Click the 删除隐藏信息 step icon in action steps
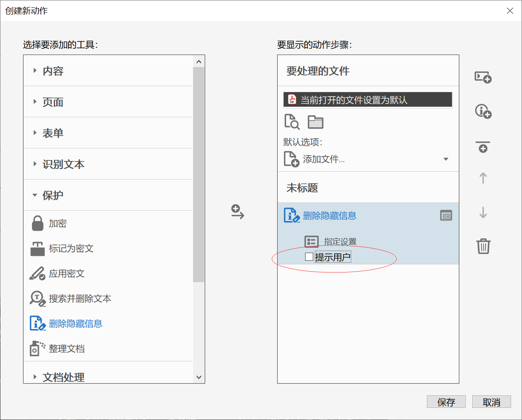This screenshot has width=522, height=420. tap(292, 215)
